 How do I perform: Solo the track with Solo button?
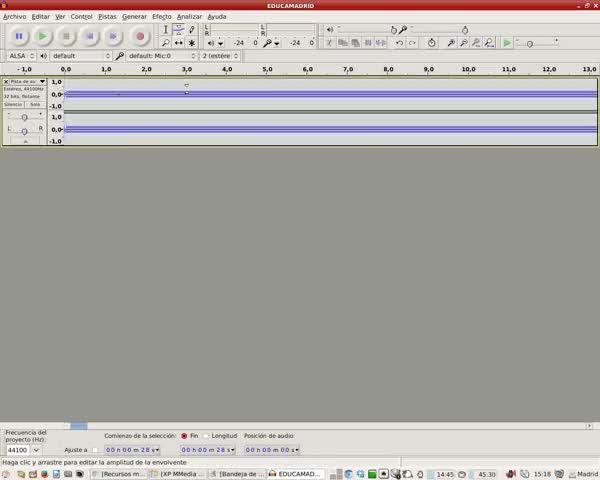35,104
